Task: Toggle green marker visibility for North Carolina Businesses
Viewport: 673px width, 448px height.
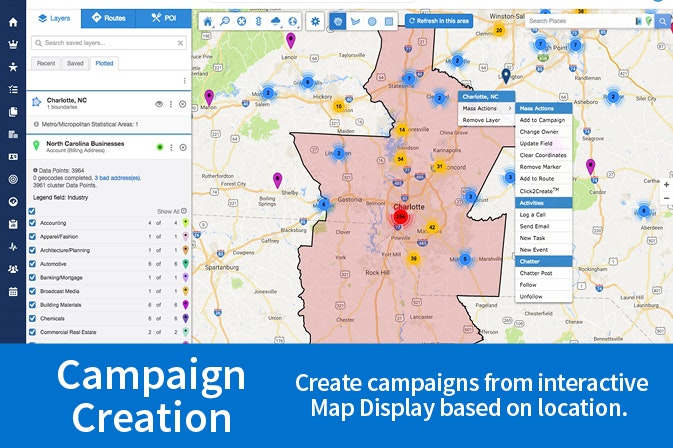Action: pyautogui.click(x=160, y=147)
